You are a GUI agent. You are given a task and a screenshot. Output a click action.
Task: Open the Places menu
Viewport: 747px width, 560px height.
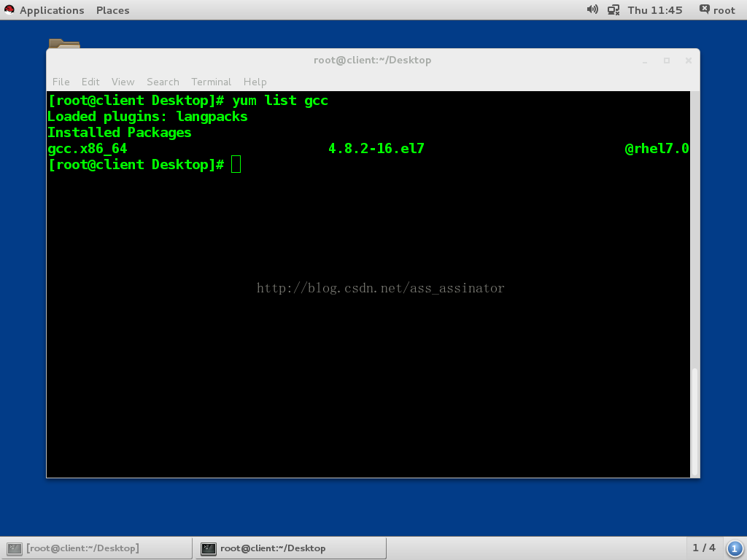112,10
